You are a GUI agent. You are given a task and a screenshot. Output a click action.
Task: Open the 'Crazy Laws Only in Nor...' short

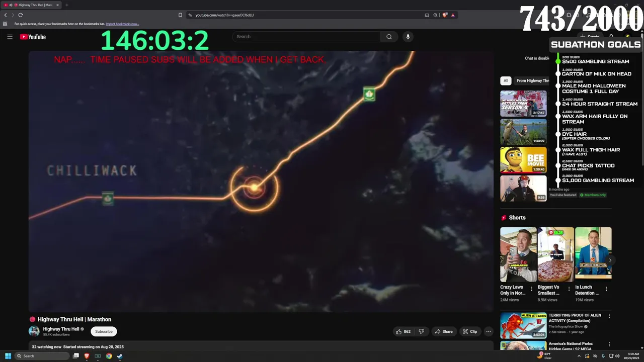pos(518,254)
